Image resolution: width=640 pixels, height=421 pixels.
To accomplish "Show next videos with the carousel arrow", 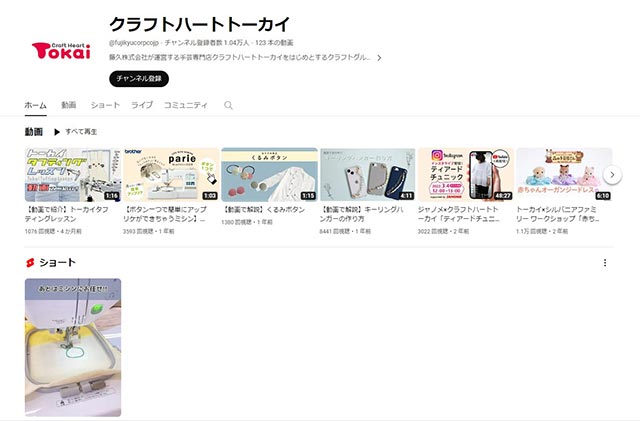I will click(612, 175).
